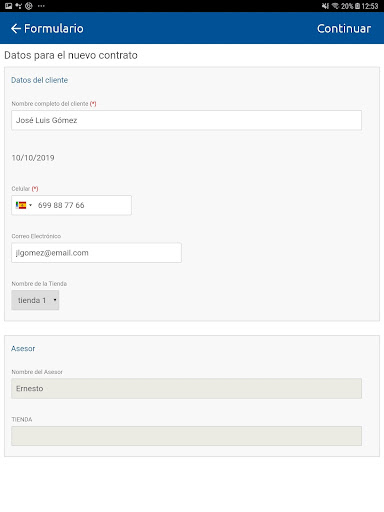Image resolution: width=384 pixels, height=512 pixels.
Task: Tap the 10/10/2019 date value
Action: (33, 158)
